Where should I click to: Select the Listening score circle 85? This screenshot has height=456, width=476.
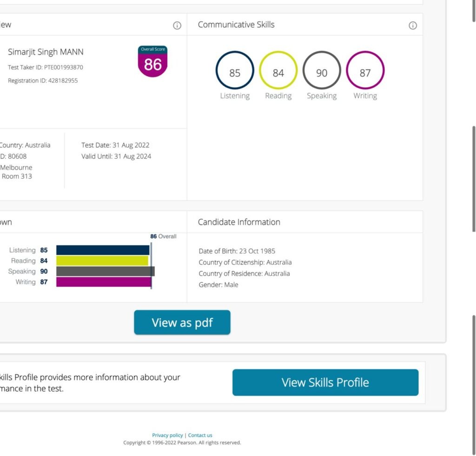pos(235,71)
